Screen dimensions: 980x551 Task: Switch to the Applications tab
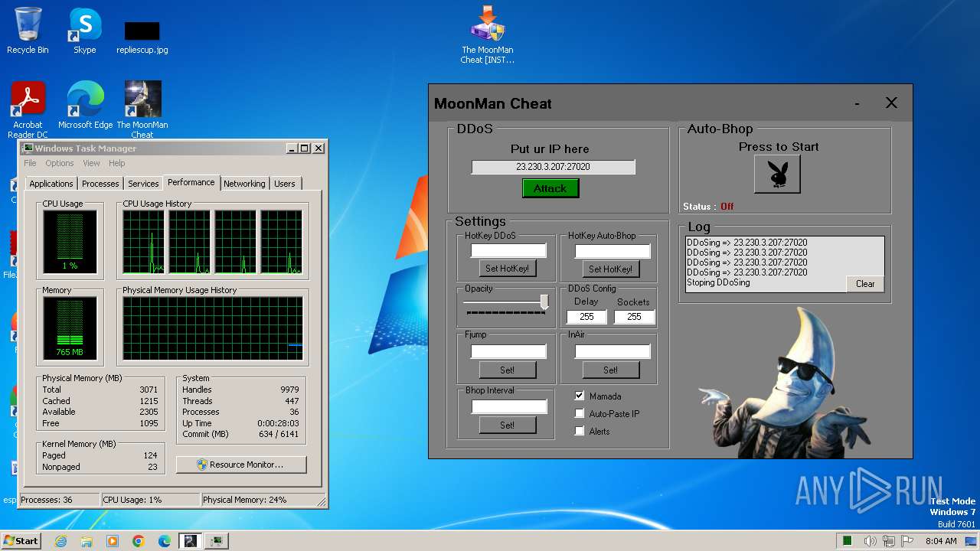(x=51, y=184)
